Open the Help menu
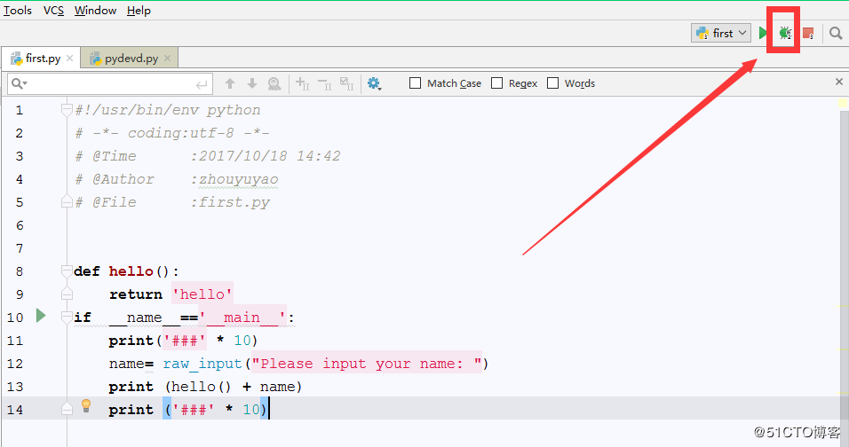 click(x=139, y=10)
